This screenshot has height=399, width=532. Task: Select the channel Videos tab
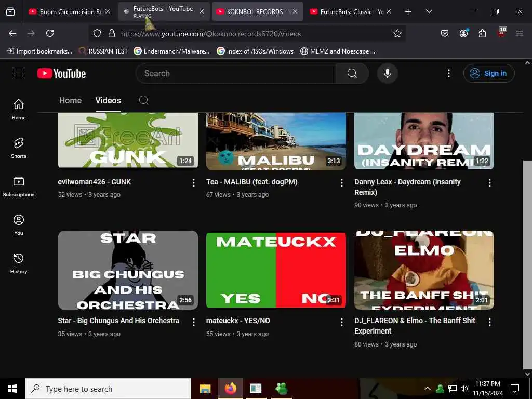tap(108, 100)
